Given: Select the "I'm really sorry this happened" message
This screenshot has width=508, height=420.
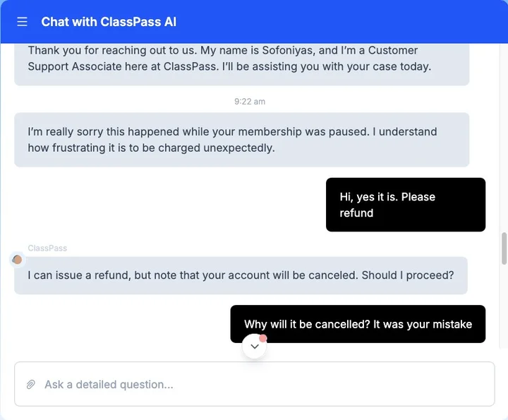Looking at the screenshot, I should 241,140.
